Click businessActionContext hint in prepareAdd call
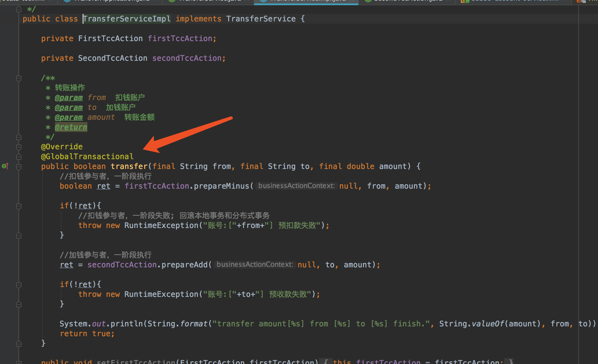 pos(255,264)
